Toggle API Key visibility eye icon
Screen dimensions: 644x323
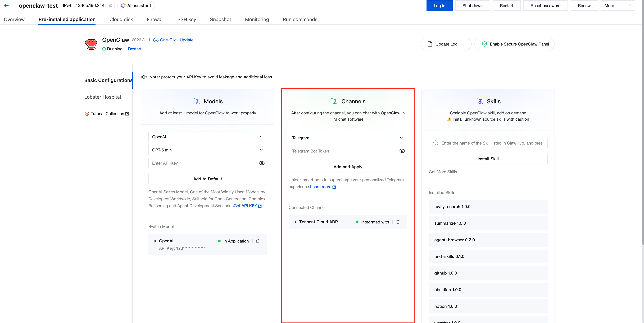click(x=262, y=163)
